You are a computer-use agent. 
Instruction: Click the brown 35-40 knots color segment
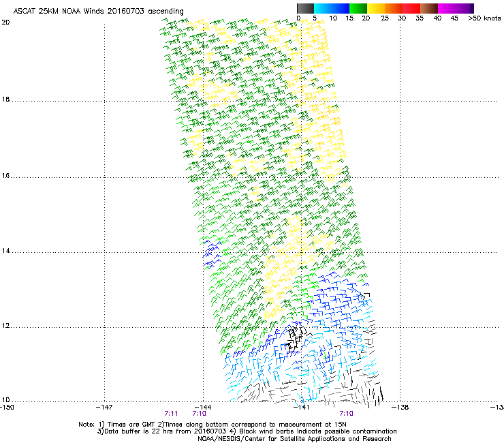tap(429, 8)
